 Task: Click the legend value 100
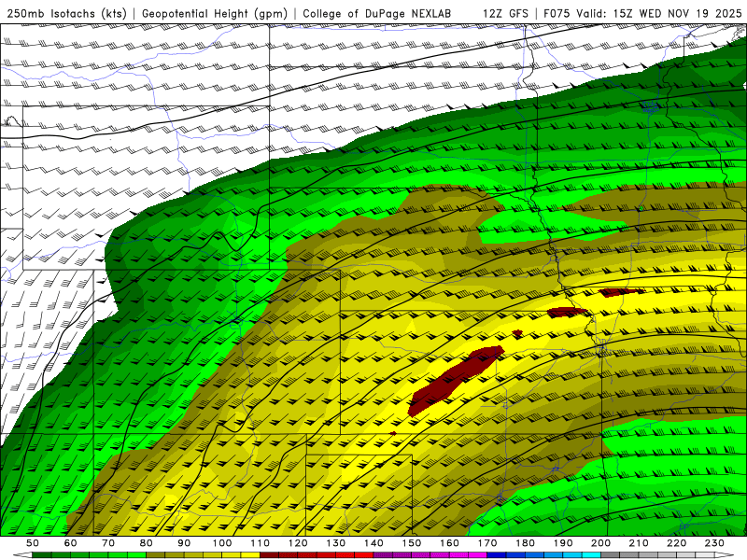tap(222, 543)
